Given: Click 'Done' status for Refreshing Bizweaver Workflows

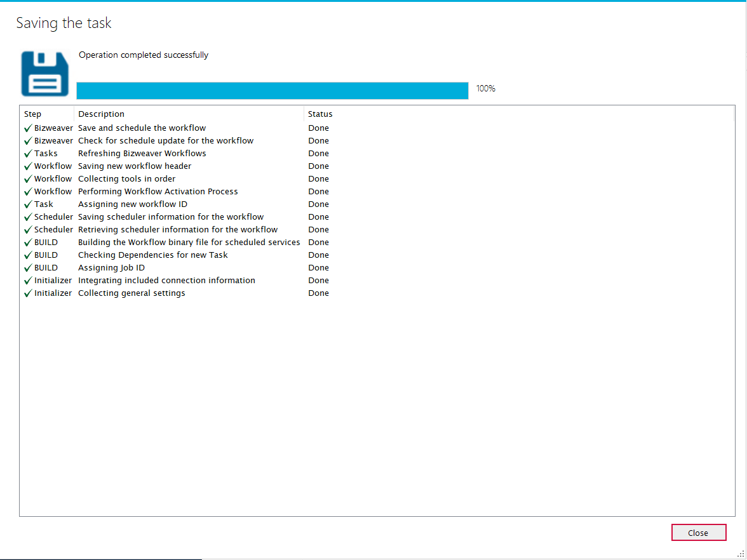Looking at the screenshot, I should point(319,154).
